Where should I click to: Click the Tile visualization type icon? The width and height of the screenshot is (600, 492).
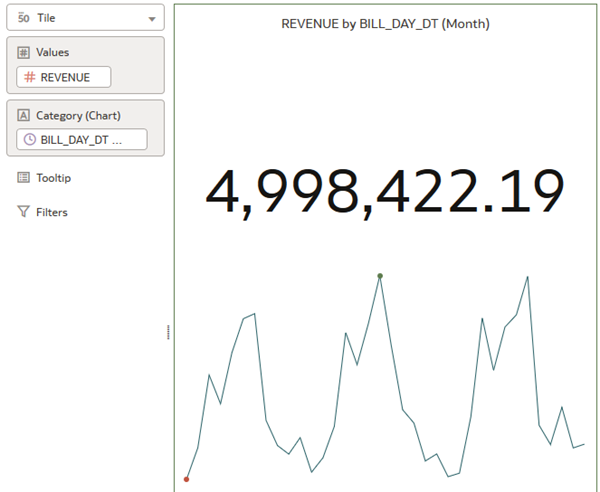click(23, 18)
